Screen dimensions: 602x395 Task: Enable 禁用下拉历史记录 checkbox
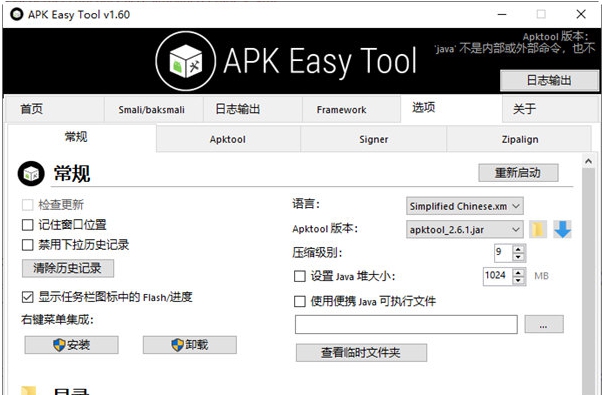tap(27, 245)
